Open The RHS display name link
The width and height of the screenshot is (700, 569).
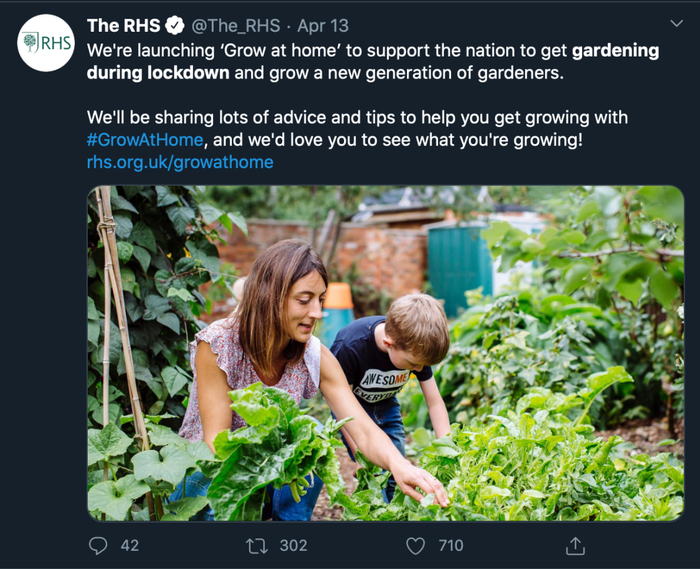(124, 26)
